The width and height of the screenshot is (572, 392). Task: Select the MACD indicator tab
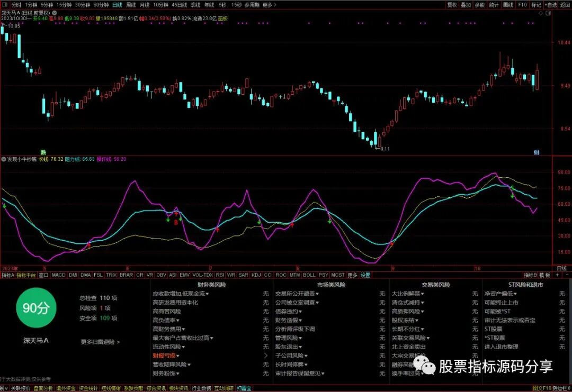[x=58, y=275]
